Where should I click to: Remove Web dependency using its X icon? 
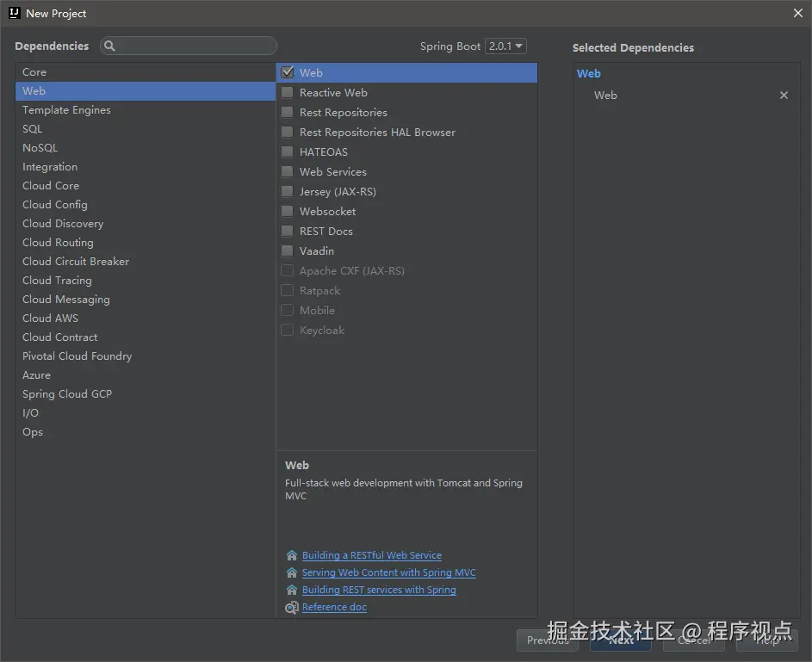tap(784, 96)
